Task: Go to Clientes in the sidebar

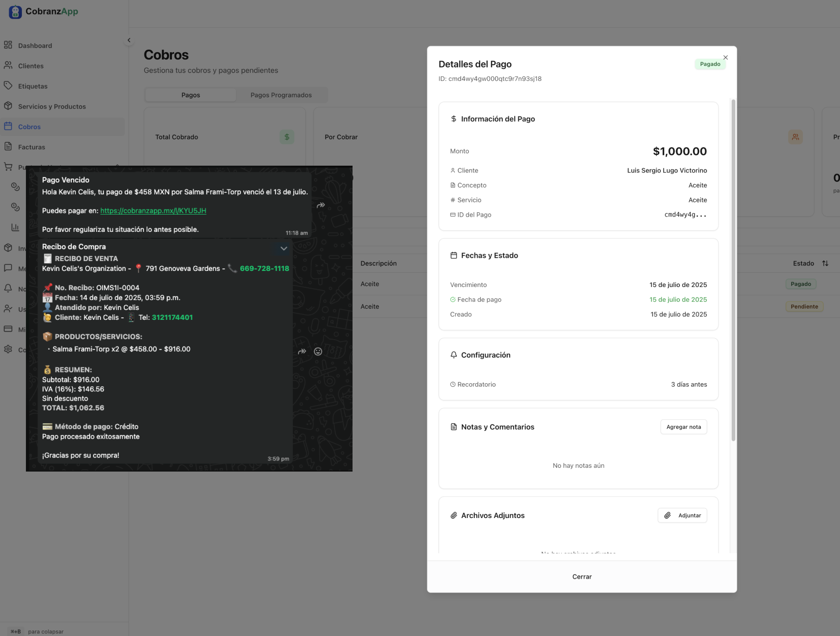Action: pos(30,66)
